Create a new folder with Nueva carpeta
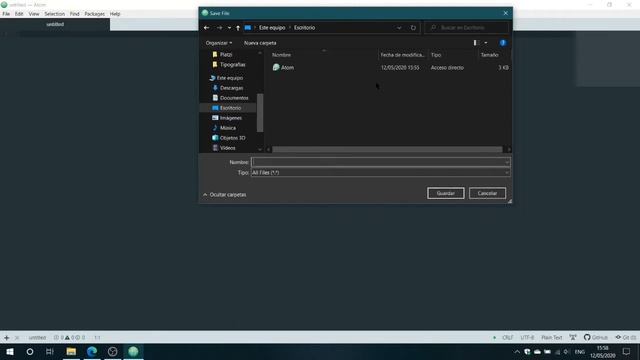 (x=260, y=43)
